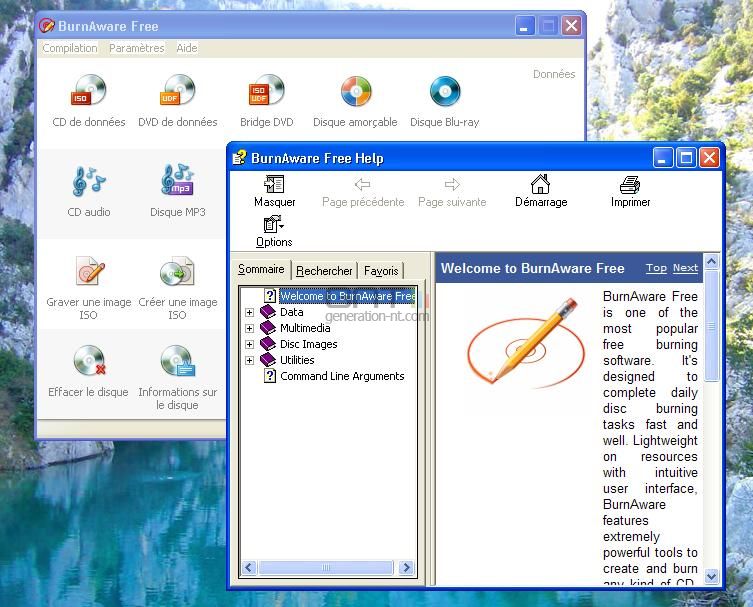Open Disque amorçable tool
753x607 pixels.
tap(355, 101)
